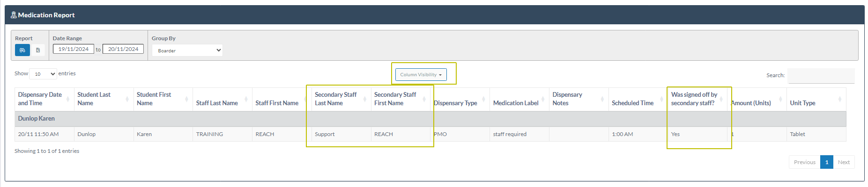Click the end date field 20/11/2024
868x187 pixels.
point(123,49)
